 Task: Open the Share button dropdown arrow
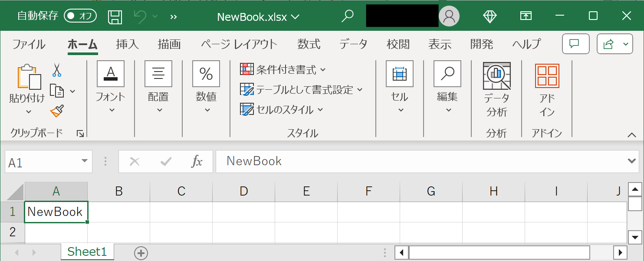pyautogui.click(x=626, y=44)
